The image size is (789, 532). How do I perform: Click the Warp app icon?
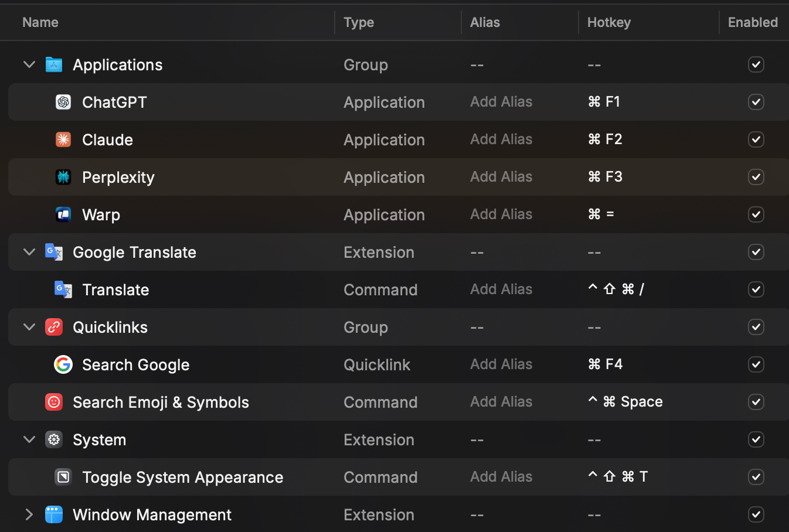click(63, 214)
